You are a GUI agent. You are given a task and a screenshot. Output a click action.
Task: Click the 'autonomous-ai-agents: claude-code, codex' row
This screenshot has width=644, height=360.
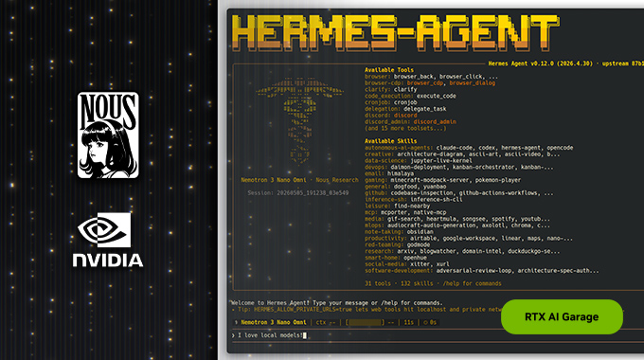point(469,148)
